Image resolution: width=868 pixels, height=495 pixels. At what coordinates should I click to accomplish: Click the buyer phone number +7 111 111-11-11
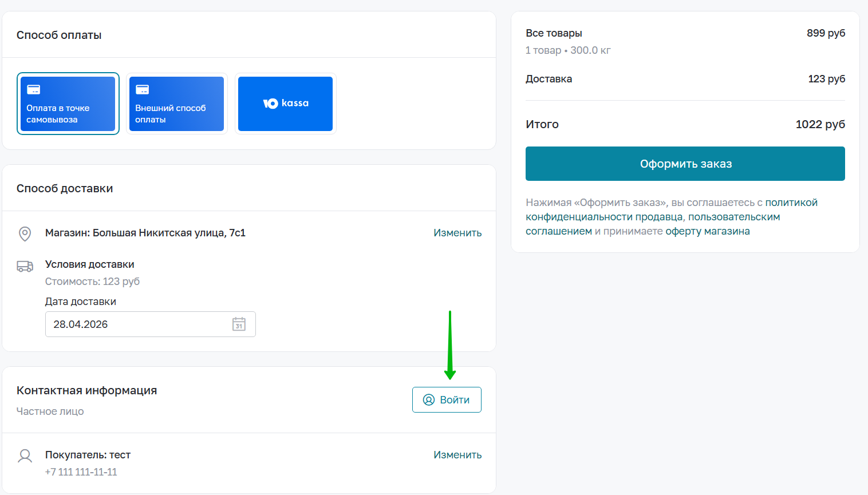[x=81, y=472]
